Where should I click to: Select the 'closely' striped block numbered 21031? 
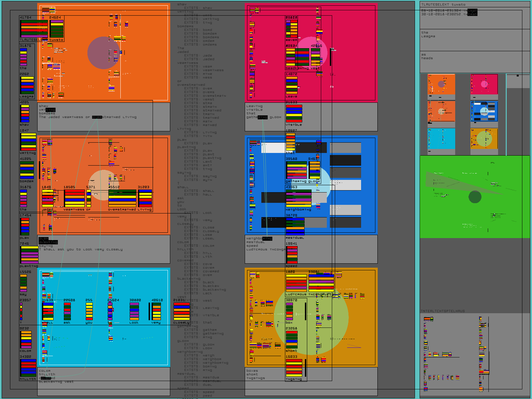click(x=182, y=312)
